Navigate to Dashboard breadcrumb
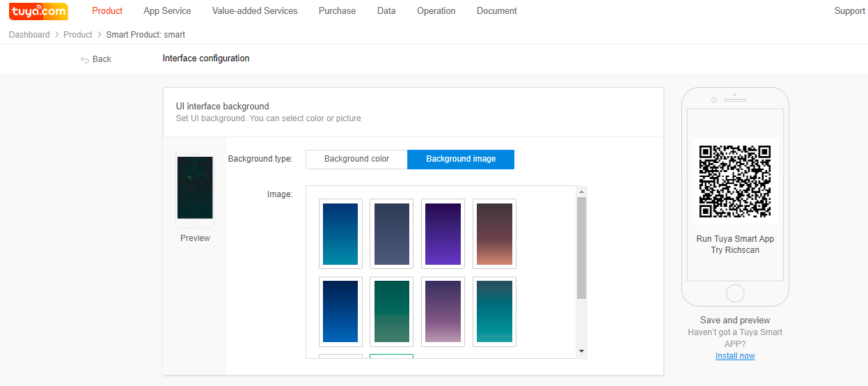 pos(29,35)
